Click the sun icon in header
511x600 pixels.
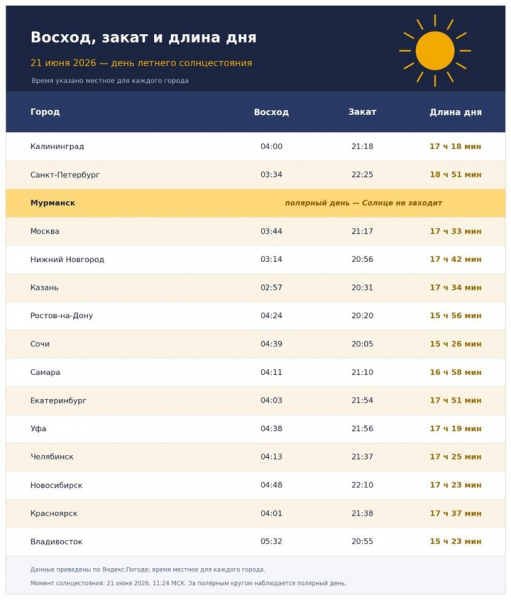(435, 51)
